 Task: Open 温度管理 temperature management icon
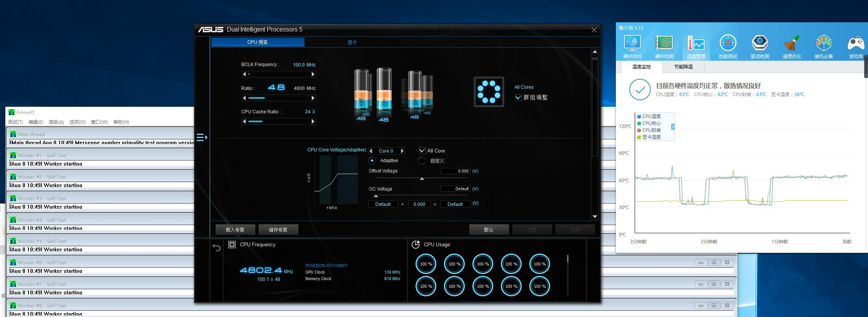696,47
